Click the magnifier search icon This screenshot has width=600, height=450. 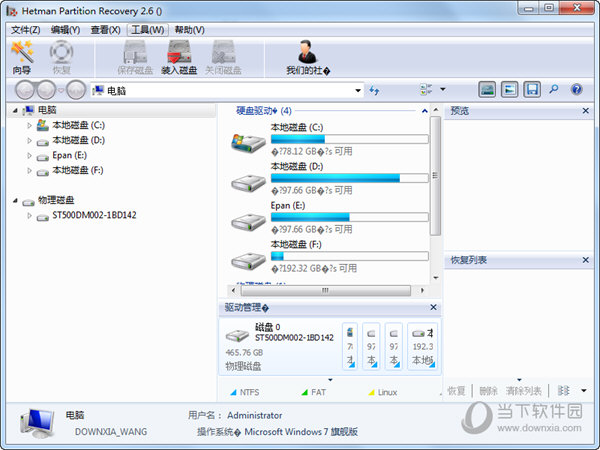click(554, 90)
